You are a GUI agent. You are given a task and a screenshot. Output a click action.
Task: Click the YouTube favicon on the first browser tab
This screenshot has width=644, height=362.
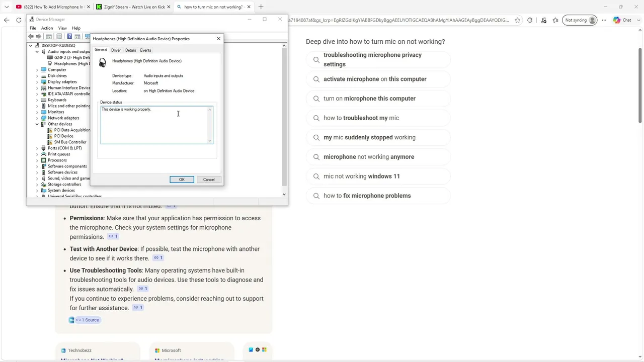[x=19, y=7]
